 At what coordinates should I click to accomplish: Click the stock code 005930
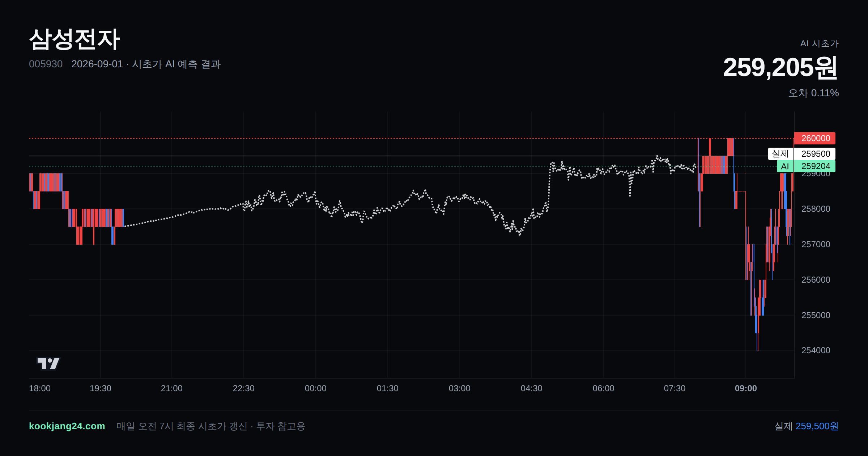click(46, 64)
